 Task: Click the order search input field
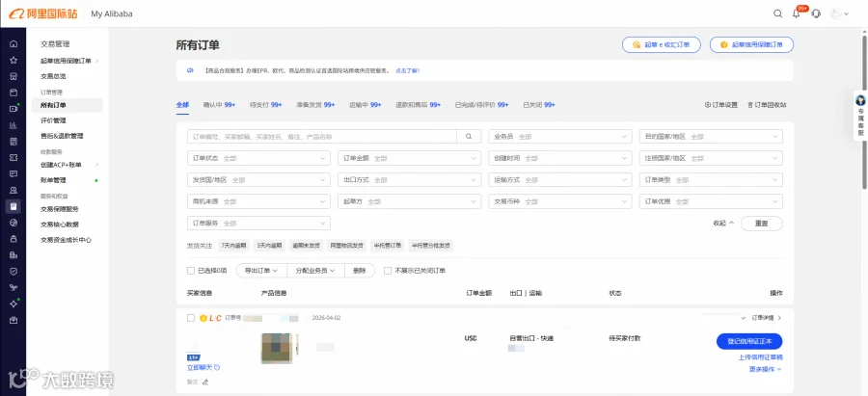point(321,136)
